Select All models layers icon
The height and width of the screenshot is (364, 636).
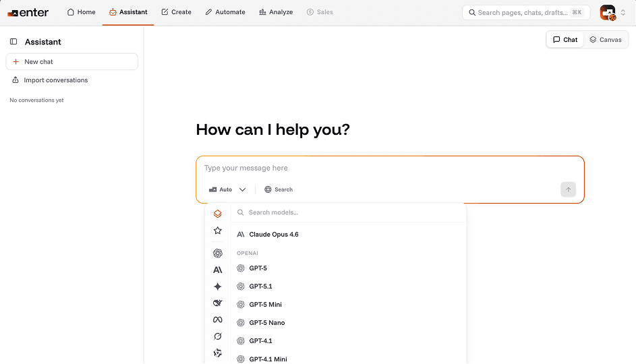click(218, 214)
